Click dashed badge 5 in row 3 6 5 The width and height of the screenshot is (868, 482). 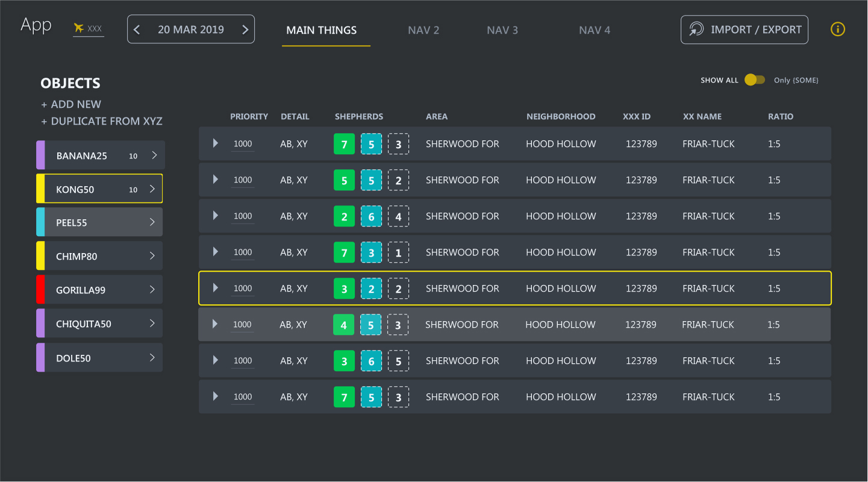398,361
